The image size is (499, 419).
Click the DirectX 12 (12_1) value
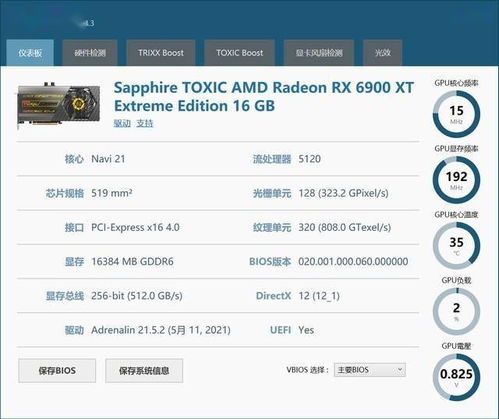319,296
